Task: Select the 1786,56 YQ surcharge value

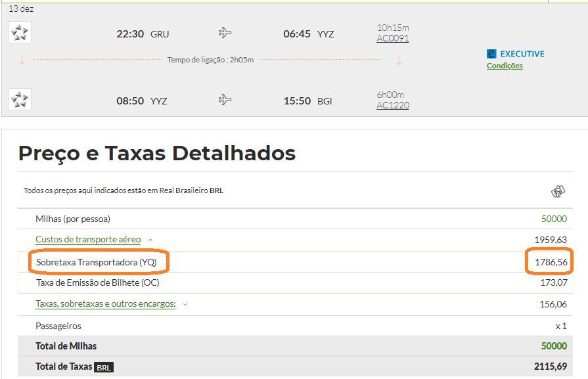Action: point(551,262)
